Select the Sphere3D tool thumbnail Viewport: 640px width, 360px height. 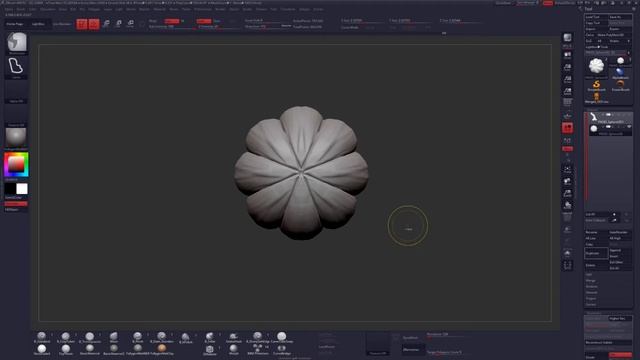tap(620, 62)
